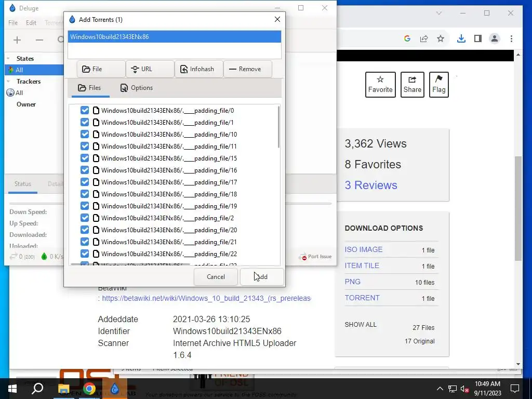The height and width of the screenshot is (399, 532).
Task: Open Chrome downloads icon
Action: [461, 38]
